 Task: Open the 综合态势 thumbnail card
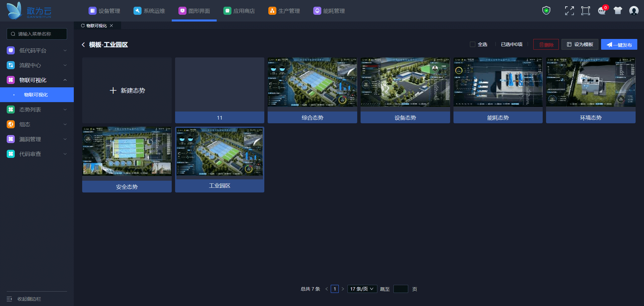click(x=312, y=90)
